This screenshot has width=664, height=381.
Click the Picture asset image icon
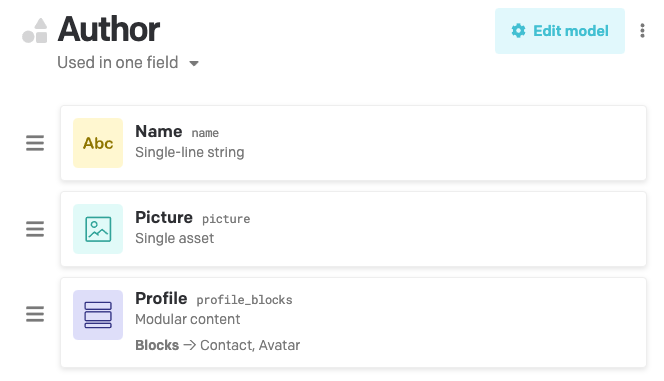point(98,229)
